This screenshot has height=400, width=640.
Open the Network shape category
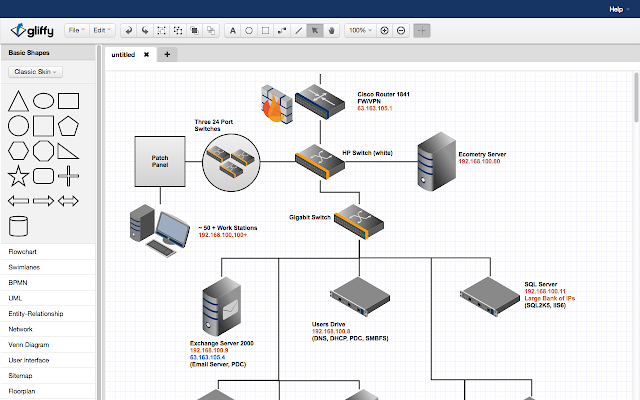[21, 328]
